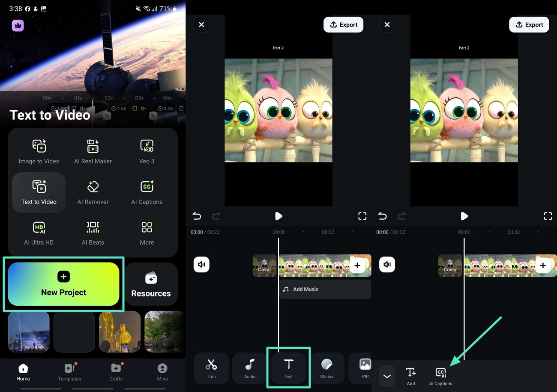The image size is (557, 392).
Task: Tap Add Music track
Action: 325,289
